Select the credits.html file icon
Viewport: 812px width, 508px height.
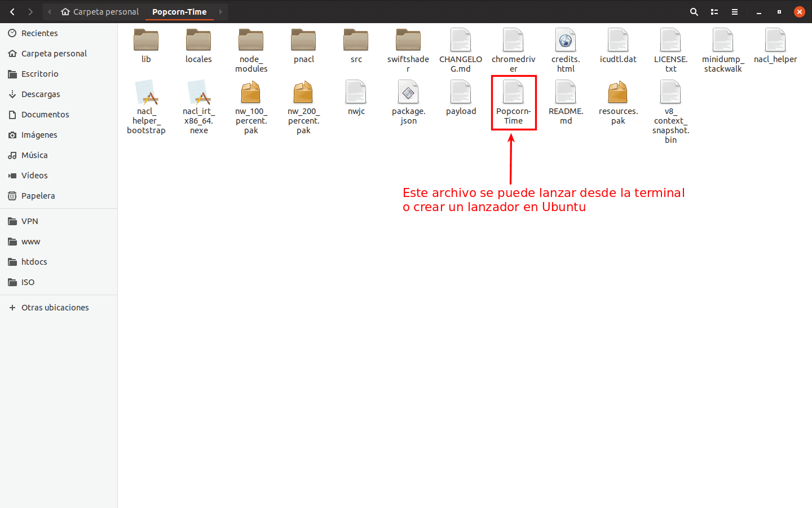pos(566,40)
